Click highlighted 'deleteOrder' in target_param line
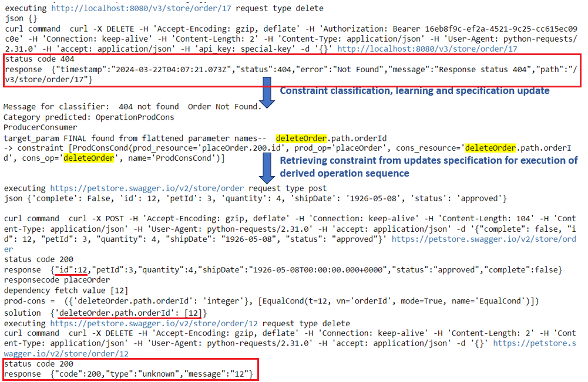The image size is (588, 382). (x=301, y=138)
